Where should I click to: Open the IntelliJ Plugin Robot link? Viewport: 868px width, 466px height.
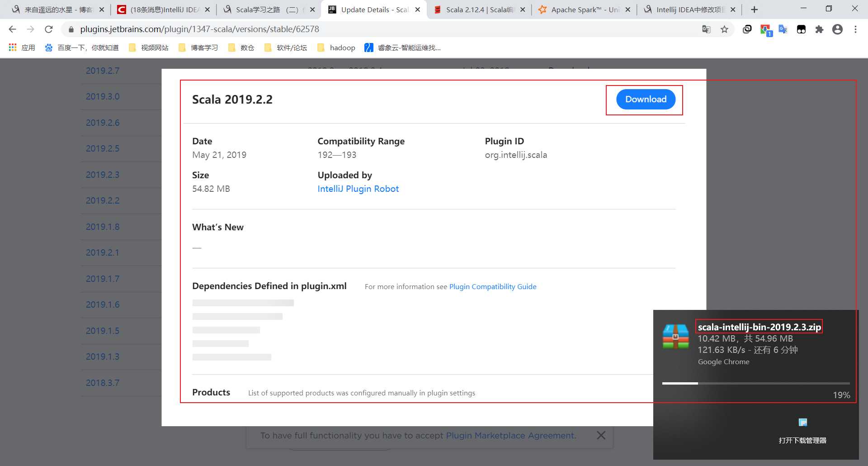[x=358, y=189]
